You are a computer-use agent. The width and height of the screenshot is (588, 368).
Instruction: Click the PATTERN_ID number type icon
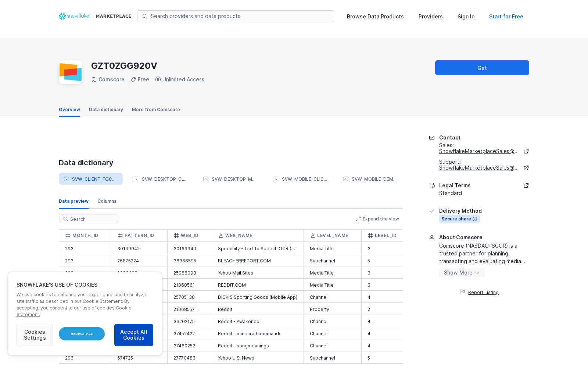pyautogui.click(x=120, y=236)
